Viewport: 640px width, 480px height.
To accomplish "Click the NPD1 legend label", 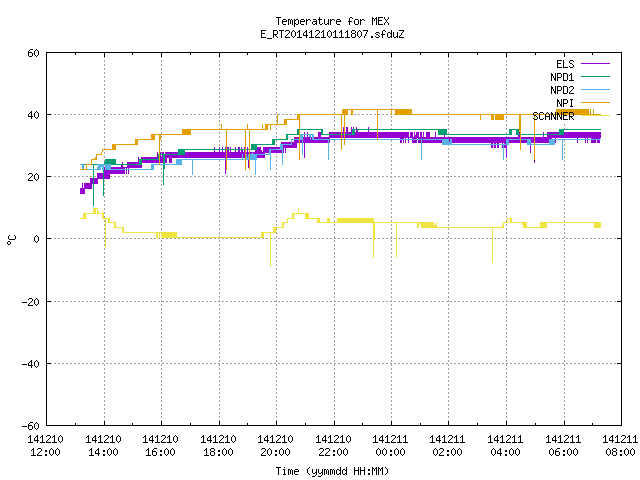I will [x=562, y=77].
